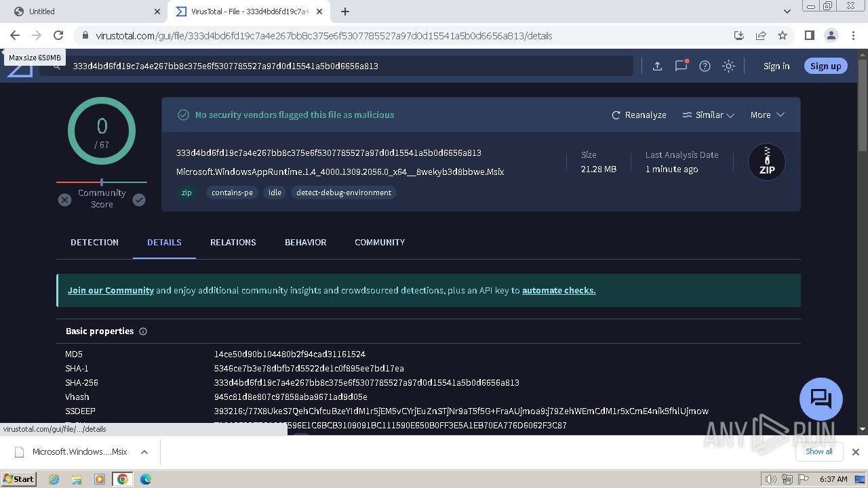Click Sign in link
The height and width of the screenshot is (488, 868).
776,66
